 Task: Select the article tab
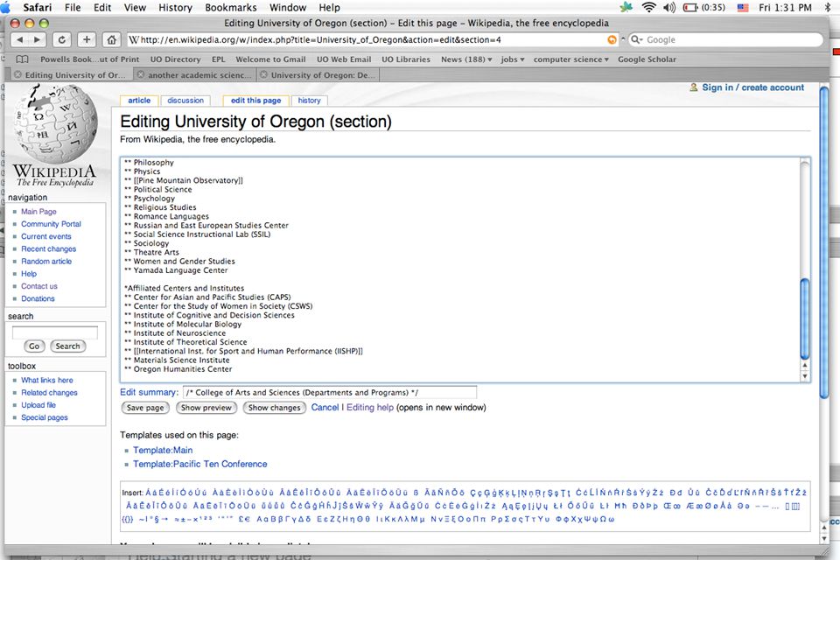[139, 100]
